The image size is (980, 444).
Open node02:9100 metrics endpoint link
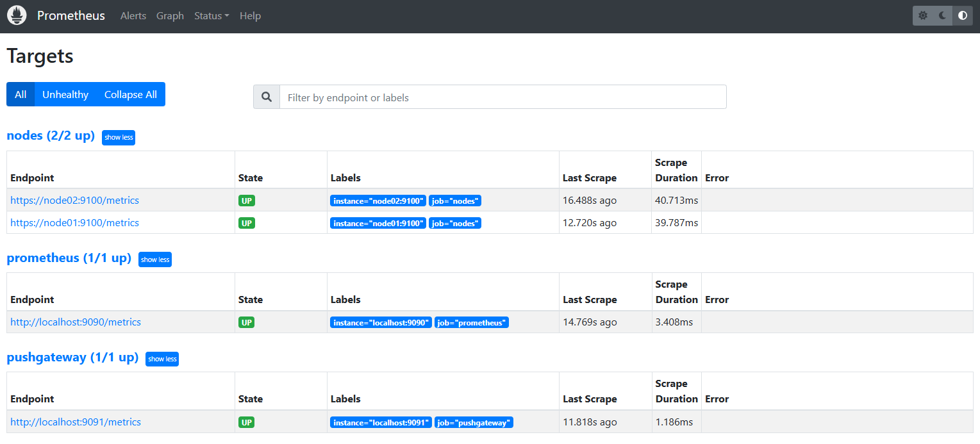pos(74,200)
